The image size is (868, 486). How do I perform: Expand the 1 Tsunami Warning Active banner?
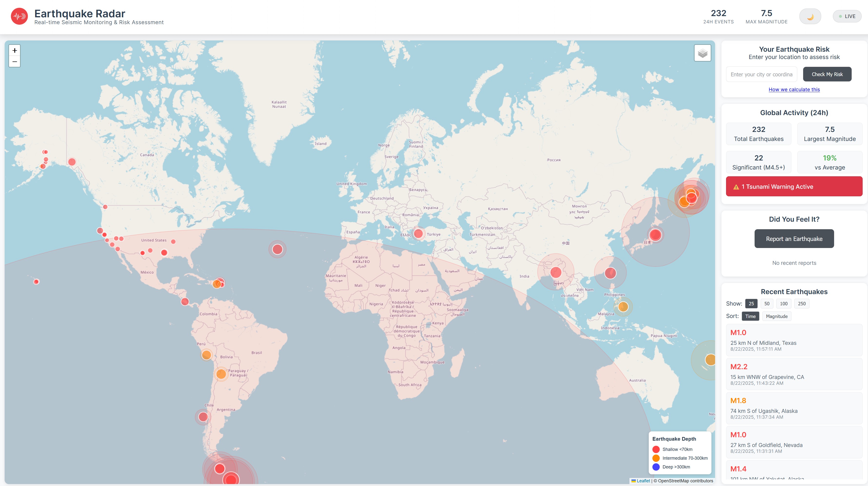click(x=794, y=186)
